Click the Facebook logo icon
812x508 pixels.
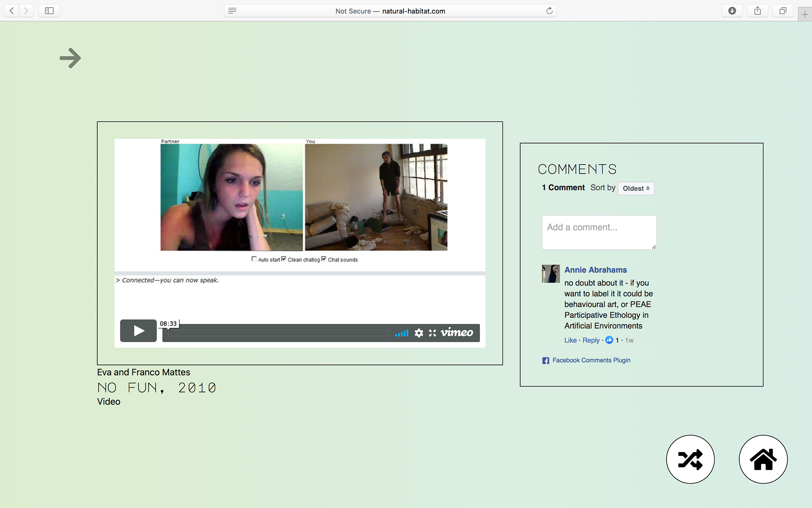[x=546, y=361]
